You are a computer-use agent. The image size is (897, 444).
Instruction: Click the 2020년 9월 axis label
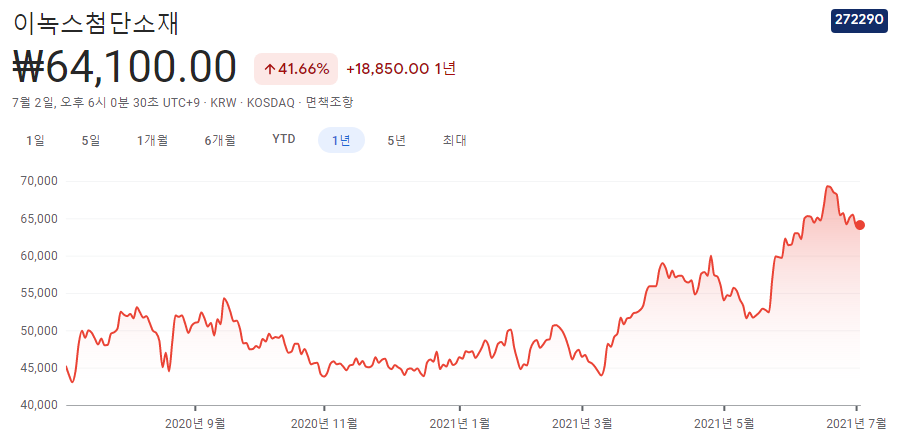coord(195,424)
